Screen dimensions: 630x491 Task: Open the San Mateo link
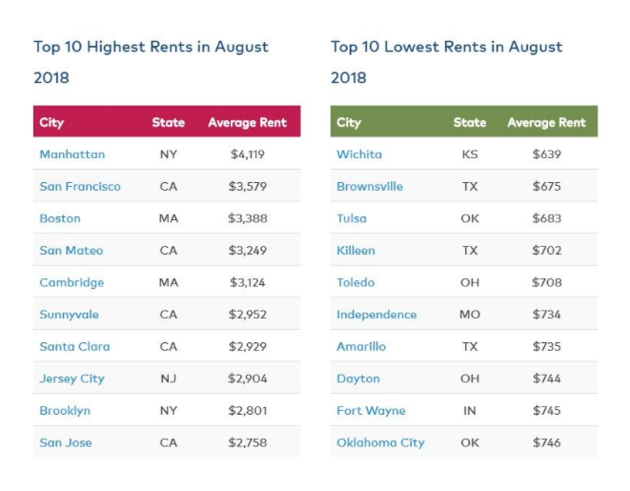coord(71,250)
